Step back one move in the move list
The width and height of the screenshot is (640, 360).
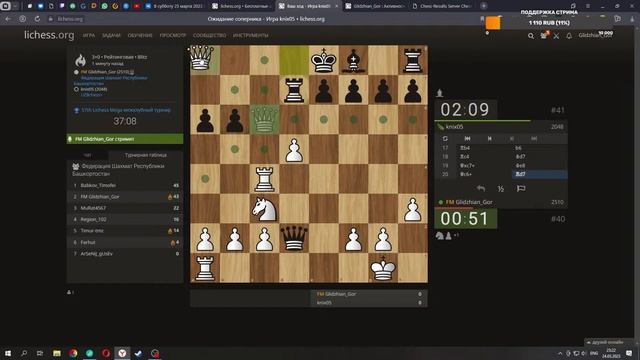click(489, 139)
